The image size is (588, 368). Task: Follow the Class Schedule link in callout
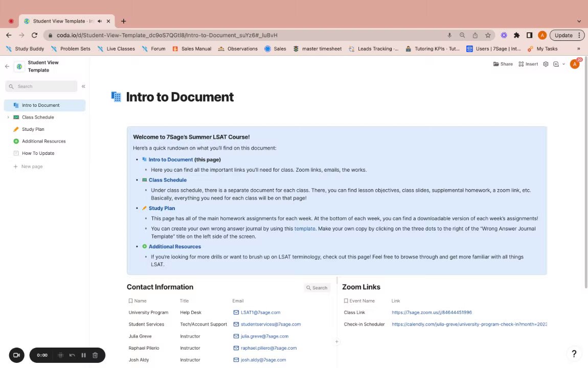click(168, 180)
